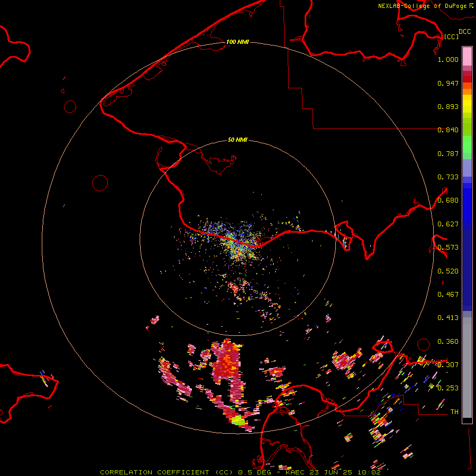This screenshot has width=476, height=476.
Task: Click the 0.947 legend value
Action: point(448,83)
